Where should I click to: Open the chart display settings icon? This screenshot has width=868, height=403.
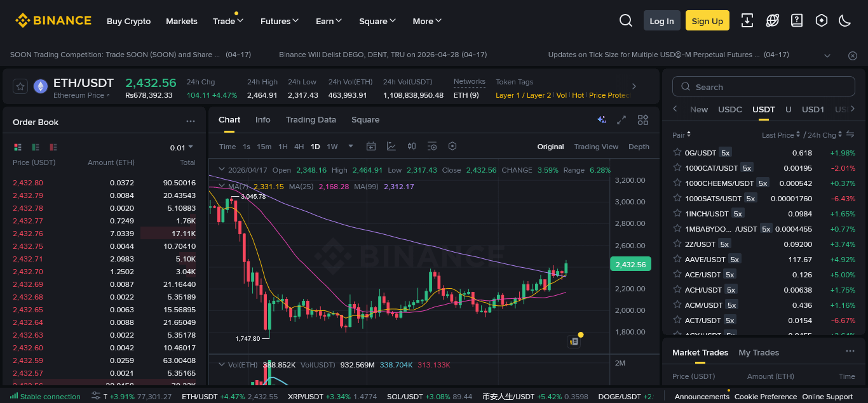432,146
